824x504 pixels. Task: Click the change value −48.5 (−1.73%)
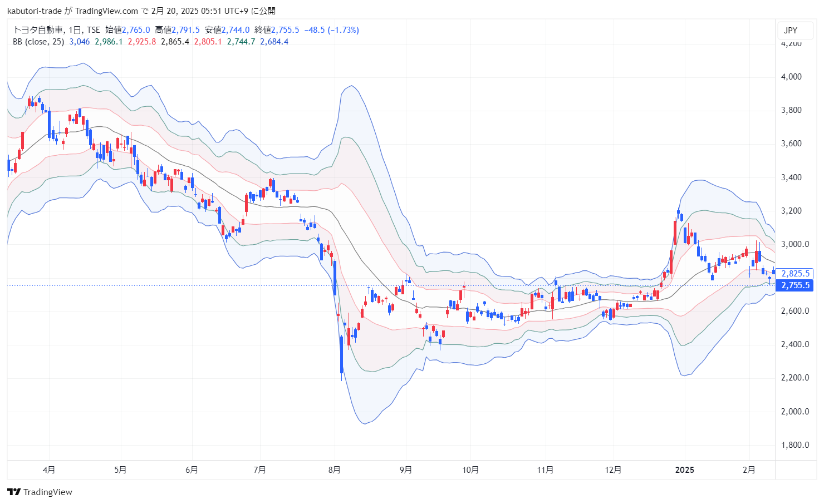331,30
